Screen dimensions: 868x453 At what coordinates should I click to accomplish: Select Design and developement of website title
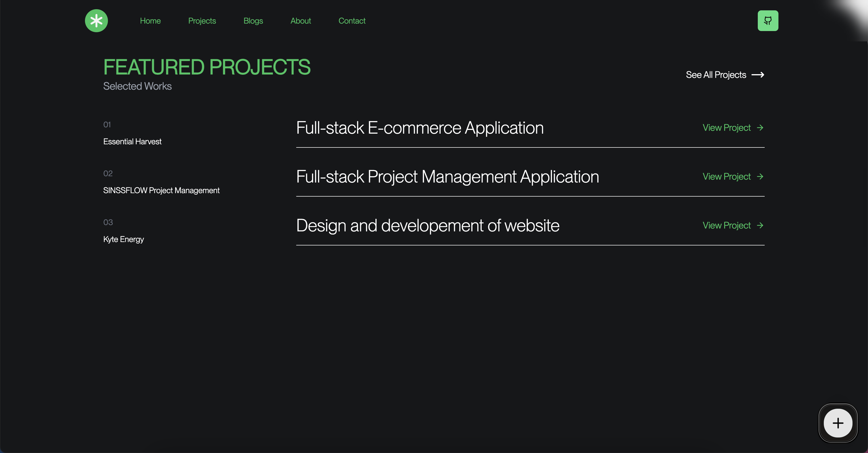(x=427, y=225)
